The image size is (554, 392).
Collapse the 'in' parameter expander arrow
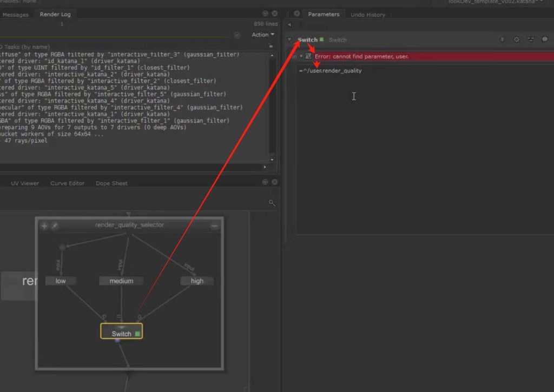click(x=301, y=56)
